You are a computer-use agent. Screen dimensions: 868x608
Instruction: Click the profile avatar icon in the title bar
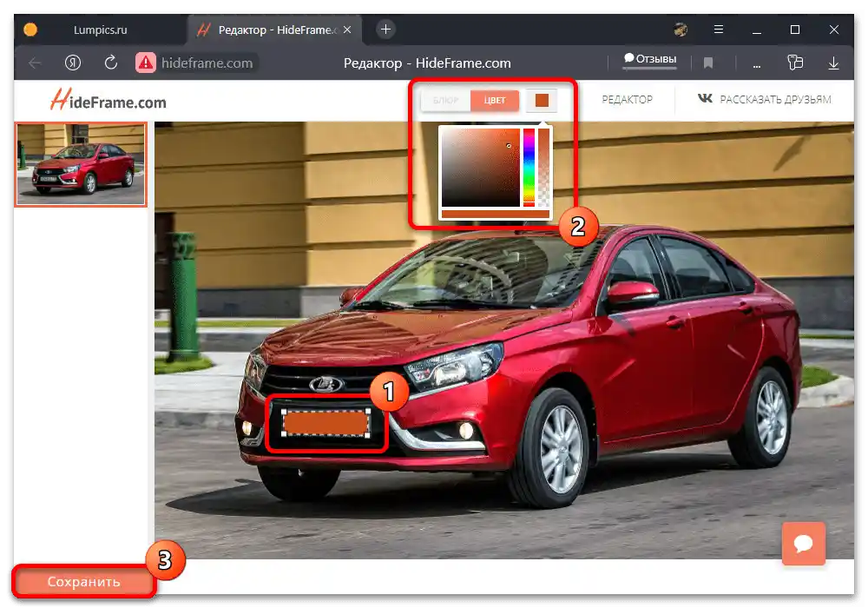pos(681,30)
